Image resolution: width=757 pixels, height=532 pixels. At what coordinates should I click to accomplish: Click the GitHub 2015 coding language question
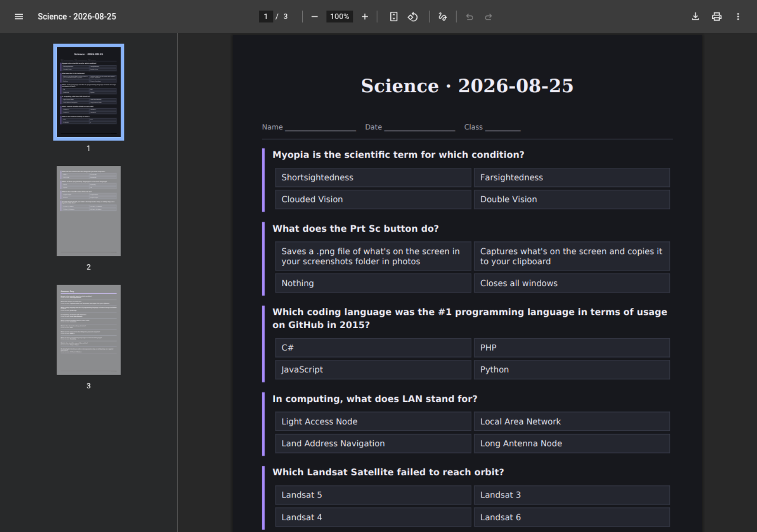(x=470, y=318)
